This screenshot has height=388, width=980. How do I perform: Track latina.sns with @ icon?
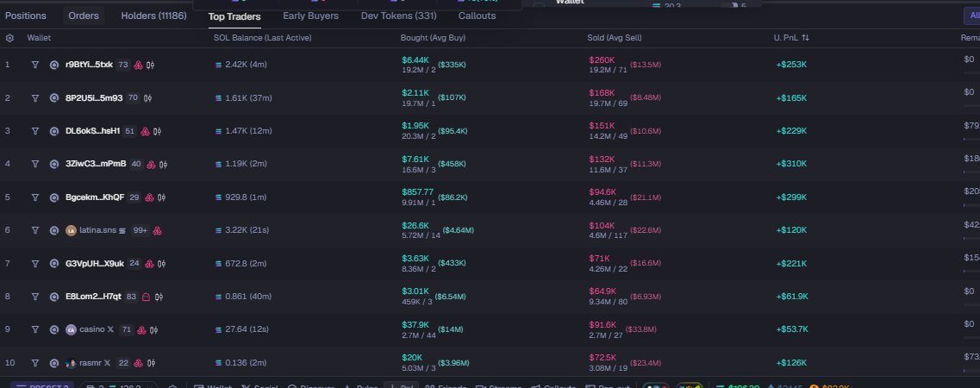[x=54, y=230]
